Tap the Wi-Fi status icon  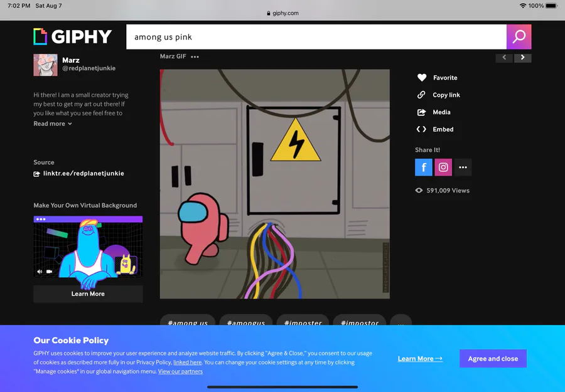pyautogui.click(x=522, y=6)
